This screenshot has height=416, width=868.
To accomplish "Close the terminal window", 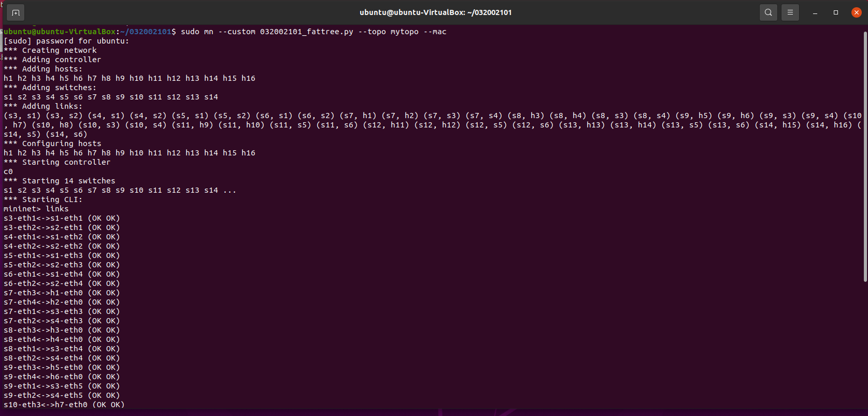I will pyautogui.click(x=857, y=12).
